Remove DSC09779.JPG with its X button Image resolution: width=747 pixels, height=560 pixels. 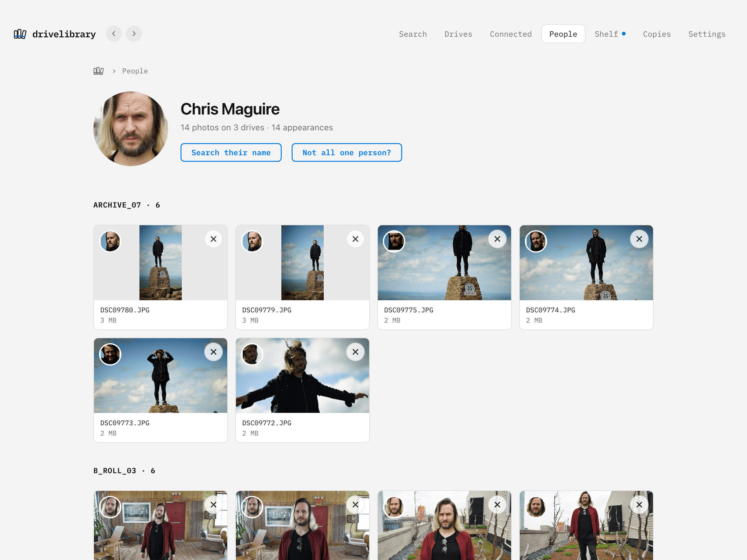(355, 239)
